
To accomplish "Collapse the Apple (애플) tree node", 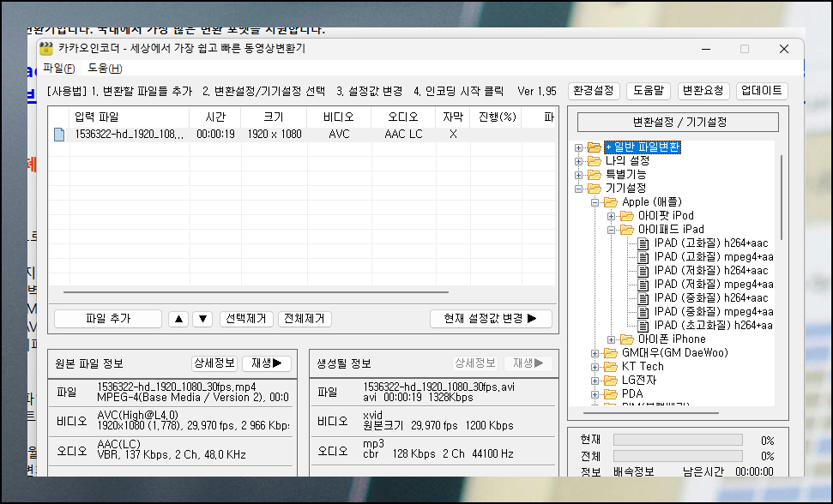I will 595,202.
